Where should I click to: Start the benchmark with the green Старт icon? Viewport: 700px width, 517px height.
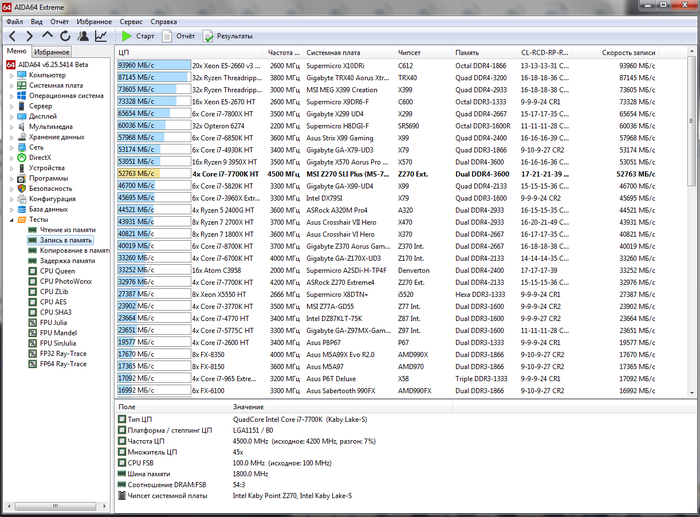pyautogui.click(x=127, y=36)
